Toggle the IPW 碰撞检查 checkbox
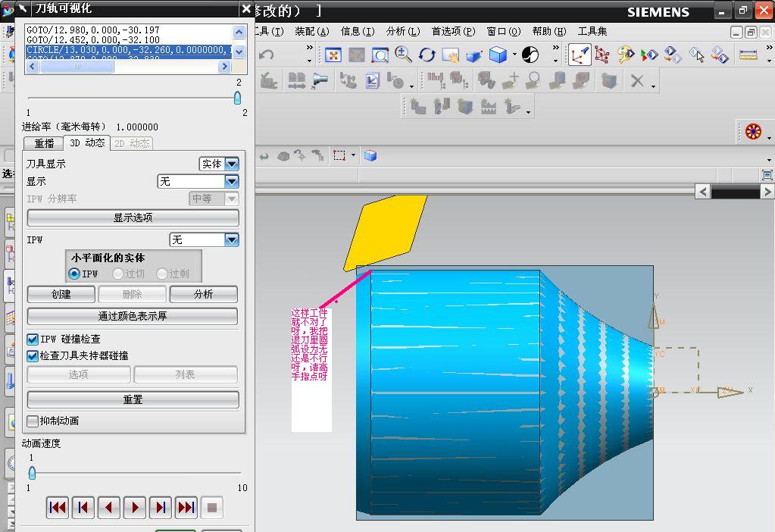This screenshot has height=532, width=775. click(x=33, y=340)
